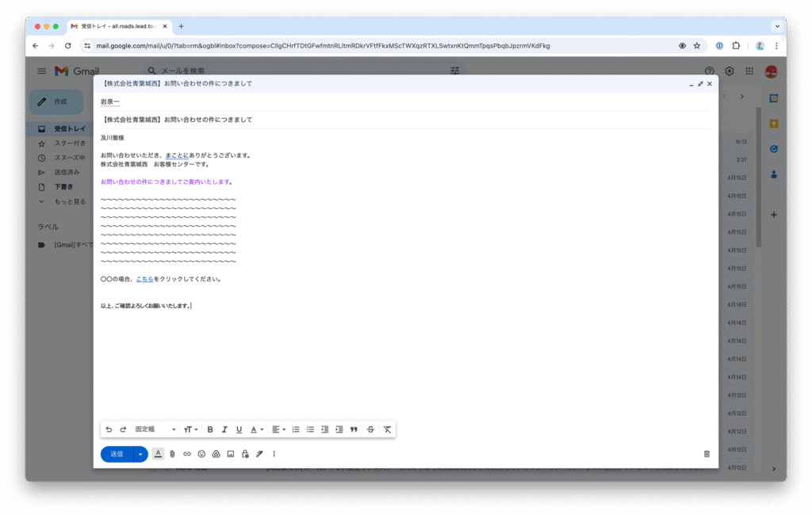Remove formatting from selected text
The width and height of the screenshot is (812, 515).
click(x=387, y=429)
